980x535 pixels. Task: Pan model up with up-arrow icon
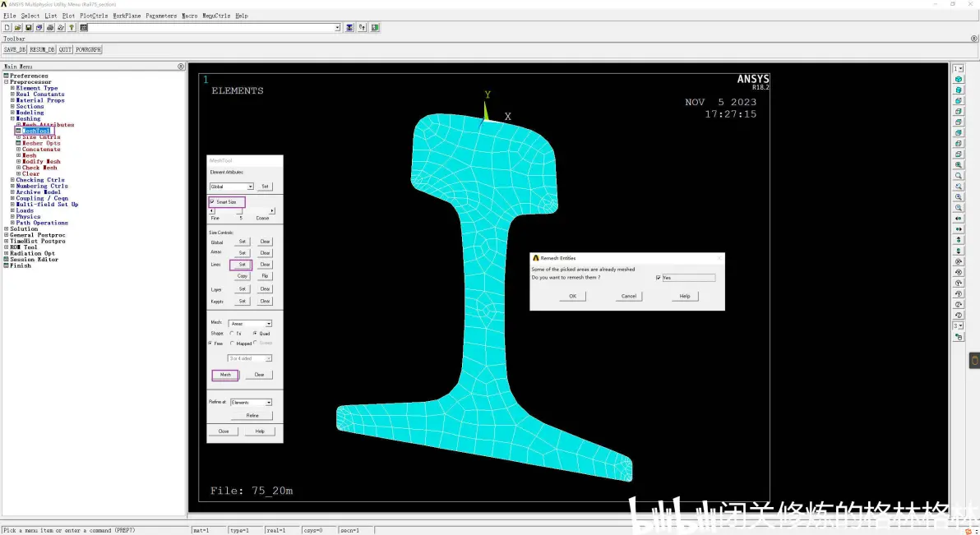click(958, 240)
